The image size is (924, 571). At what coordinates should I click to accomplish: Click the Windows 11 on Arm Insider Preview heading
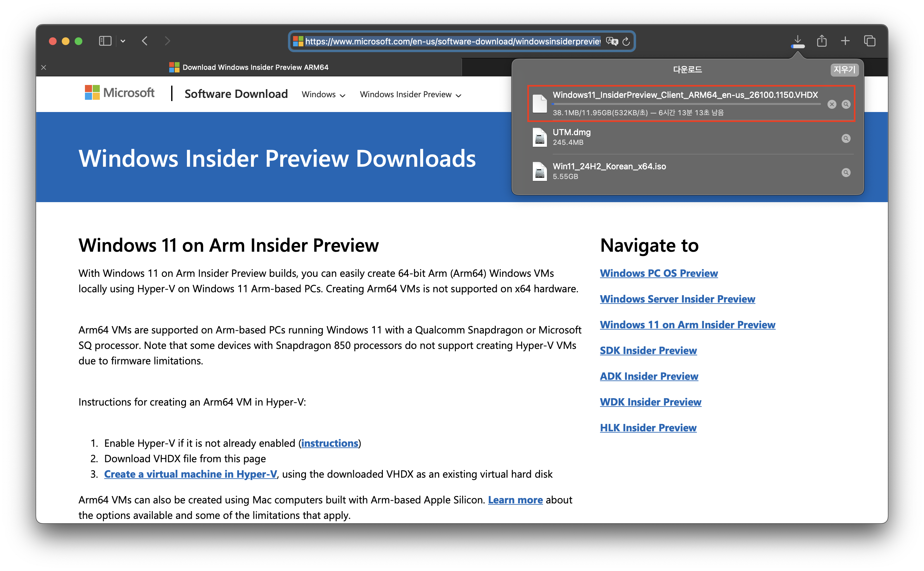[228, 245]
